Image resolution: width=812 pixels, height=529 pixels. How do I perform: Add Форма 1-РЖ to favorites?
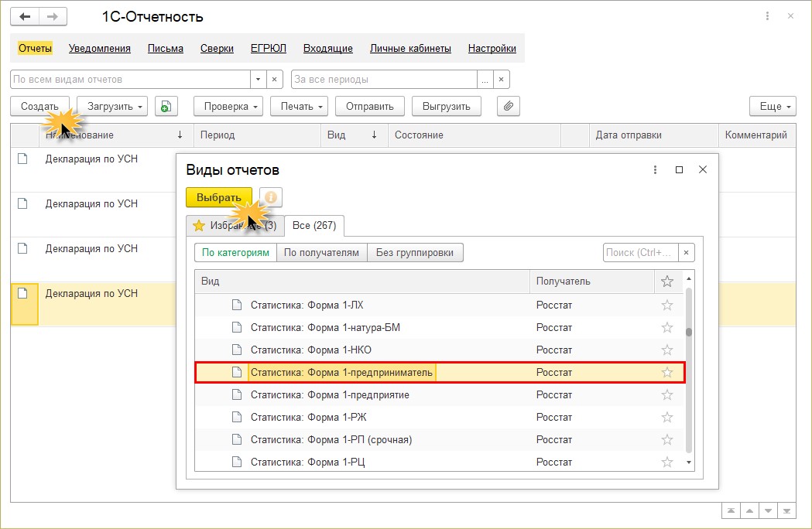click(667, 417)
